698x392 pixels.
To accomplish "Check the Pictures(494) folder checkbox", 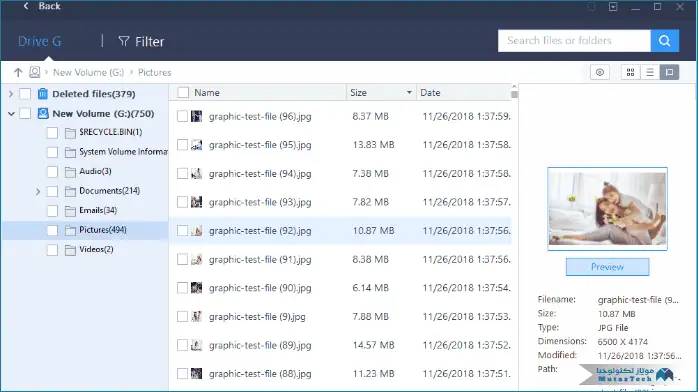I will (52, 230).
